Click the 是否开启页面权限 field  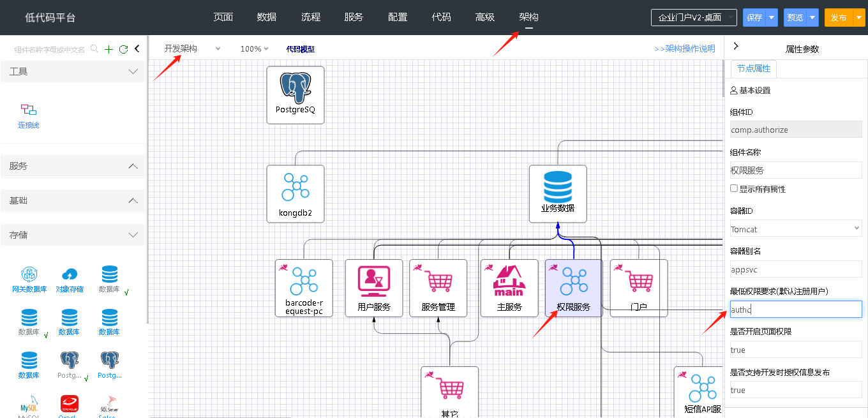796,350
